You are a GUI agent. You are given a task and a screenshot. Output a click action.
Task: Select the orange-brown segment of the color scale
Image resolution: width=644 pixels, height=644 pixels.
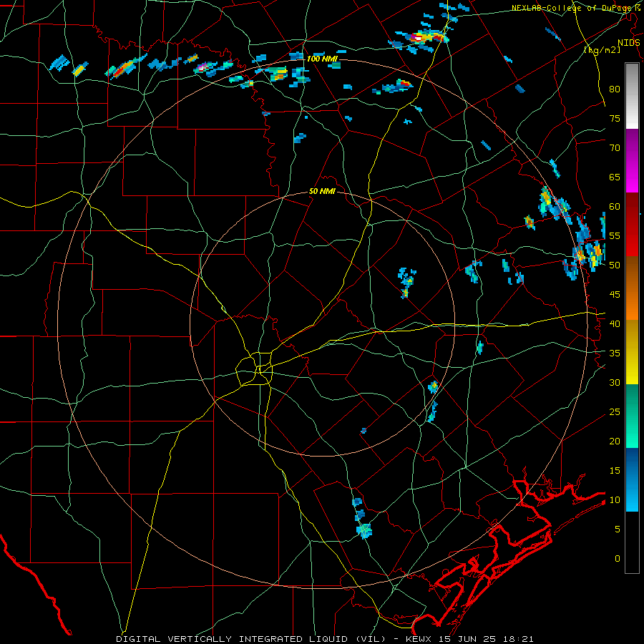[x=632, y=288]
